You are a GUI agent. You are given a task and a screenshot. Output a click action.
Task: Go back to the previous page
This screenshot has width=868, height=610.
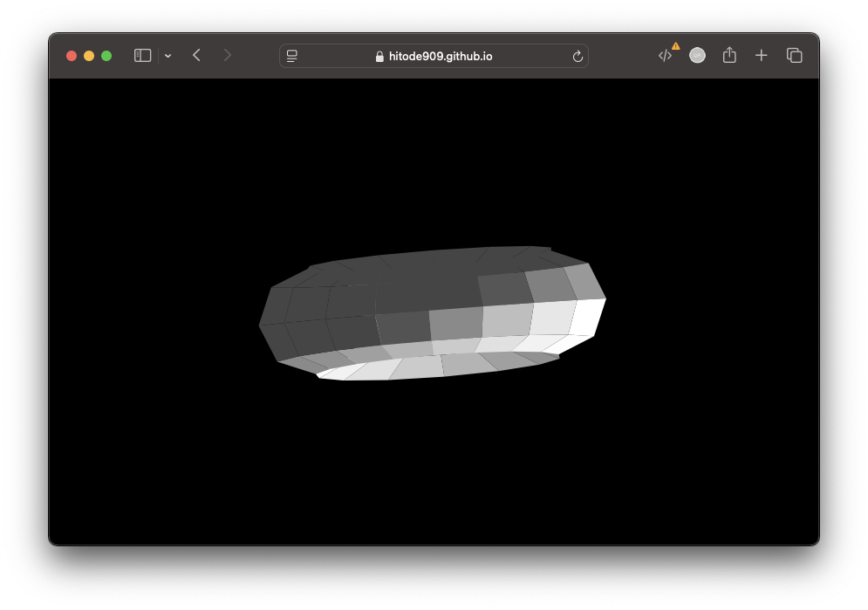[196, 55]
